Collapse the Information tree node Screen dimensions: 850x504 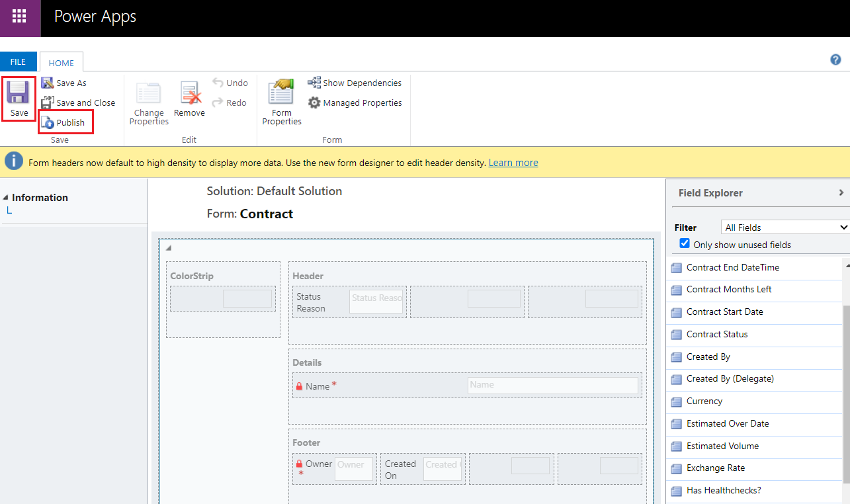[6, 198]
